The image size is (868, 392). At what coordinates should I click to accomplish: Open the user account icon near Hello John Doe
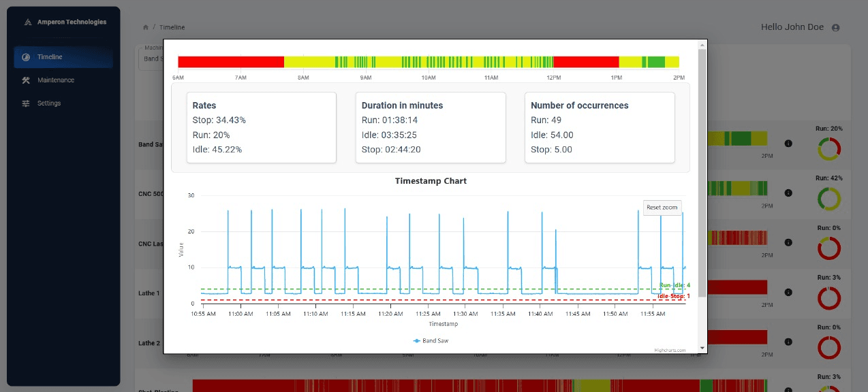(x=835, y=27)
